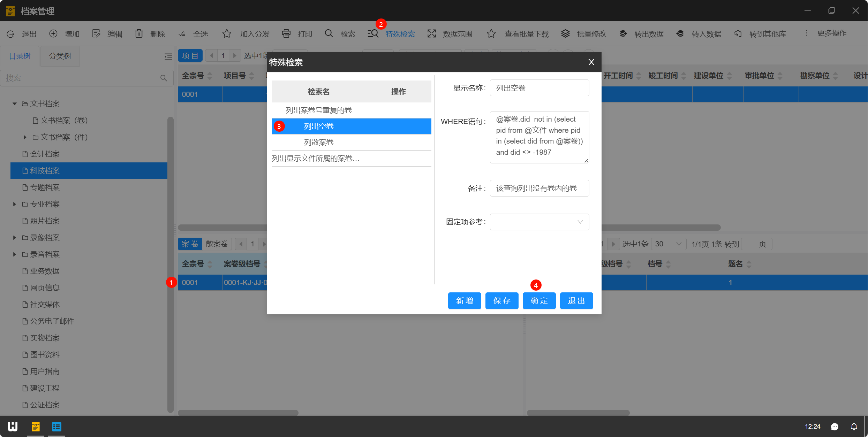Click the 加入分发 star icon
The height and width of the screenshot is (437, 868).
point(227,34)
